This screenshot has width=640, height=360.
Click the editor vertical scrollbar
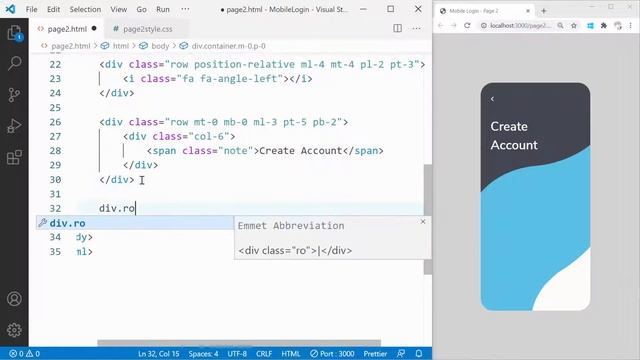coord(428,220)
